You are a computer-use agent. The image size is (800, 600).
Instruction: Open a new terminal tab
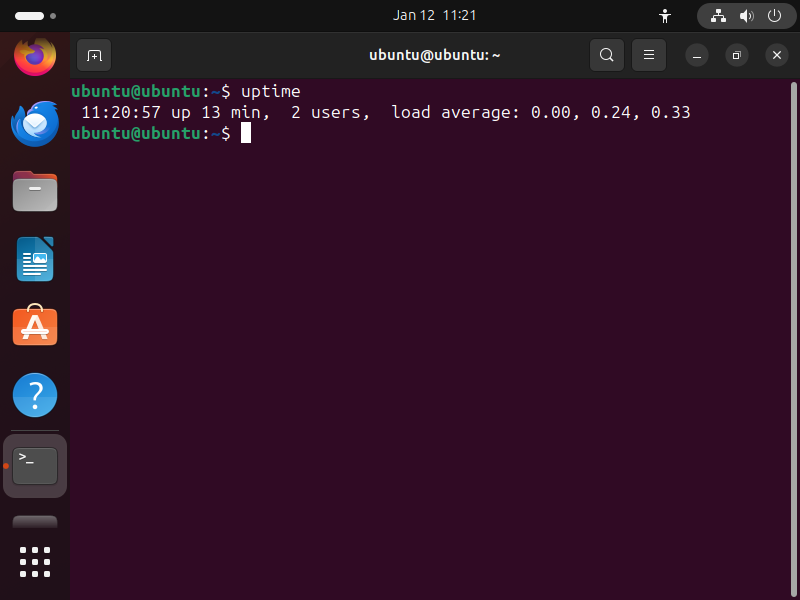pyautogui.click(x=94, y=55)
